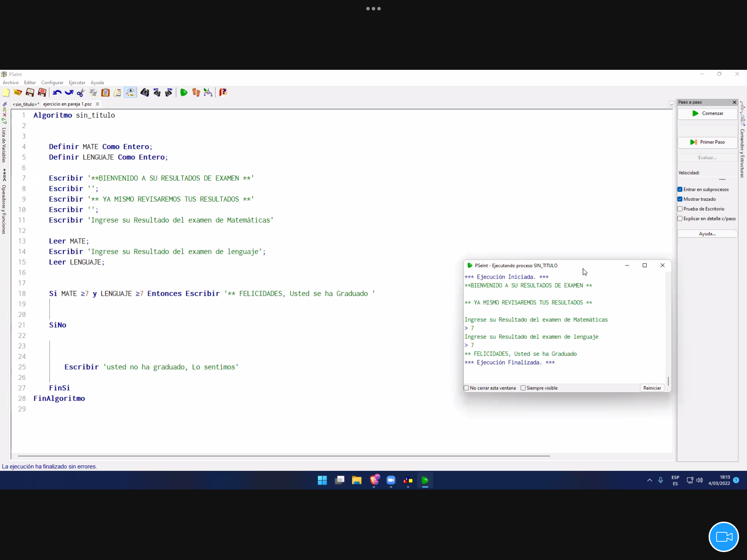Run the algorithm with the green play icon
747x560 pixels.
(x=184, y=93)
